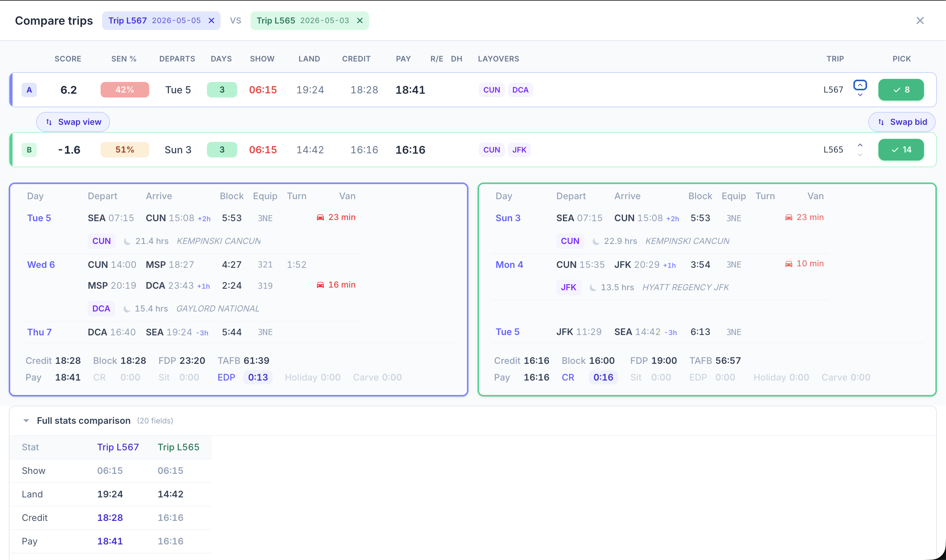Remove Trip L565 chip from comparison
The height and width of the screenshot is (560, 946).
tap(360, 20)
